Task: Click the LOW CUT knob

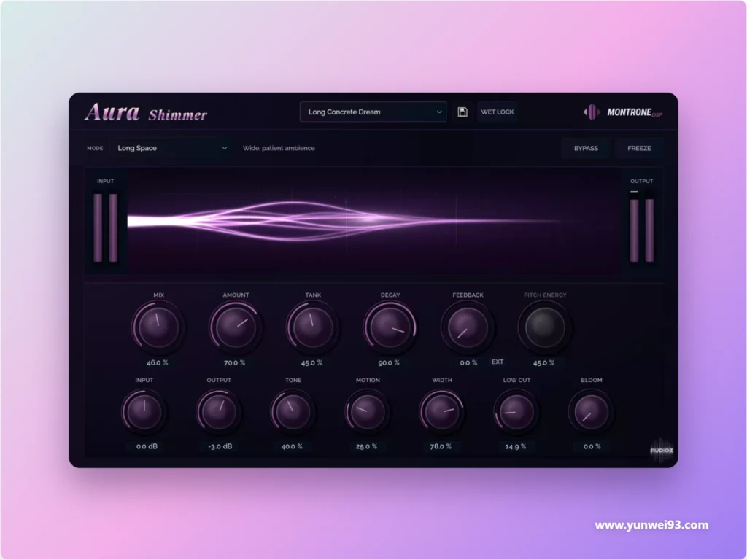Action: pyautogui.click(x=516, y=411)
